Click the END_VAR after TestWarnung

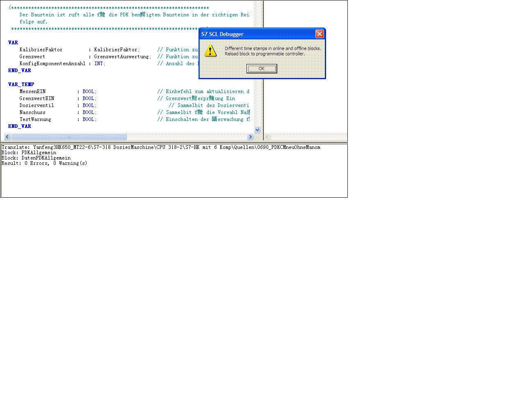(x=20, y=126)
